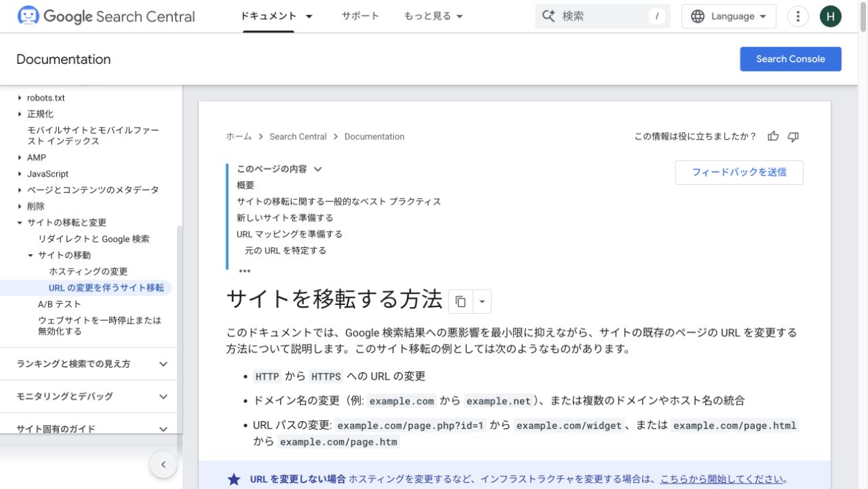Open the Language dropdown
The height and width of the screenshot is (489, 868).
(x=729, y=16)
